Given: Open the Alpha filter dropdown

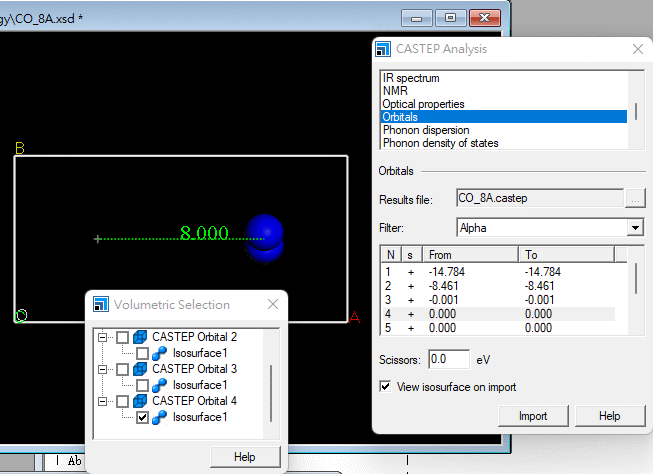Looking at the screenshot, I should (634, 228).
